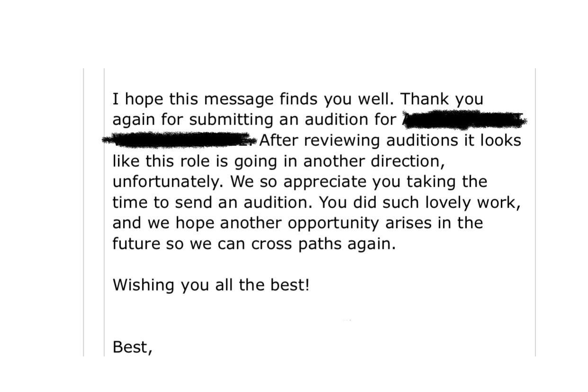This screenshot has height=392, width=588.
Task: Click the phrase "another direction,"
Action: tap(374, 162)
